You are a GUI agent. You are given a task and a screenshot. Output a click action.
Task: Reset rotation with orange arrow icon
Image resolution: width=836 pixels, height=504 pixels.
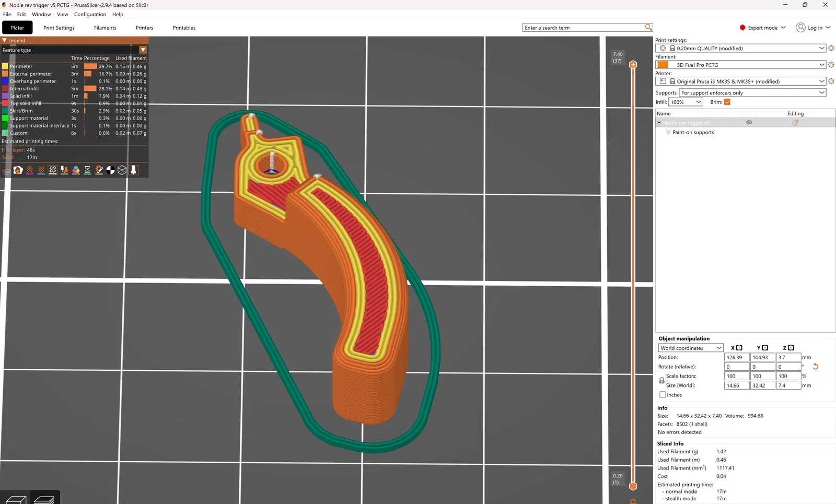(x=815, y=367)
